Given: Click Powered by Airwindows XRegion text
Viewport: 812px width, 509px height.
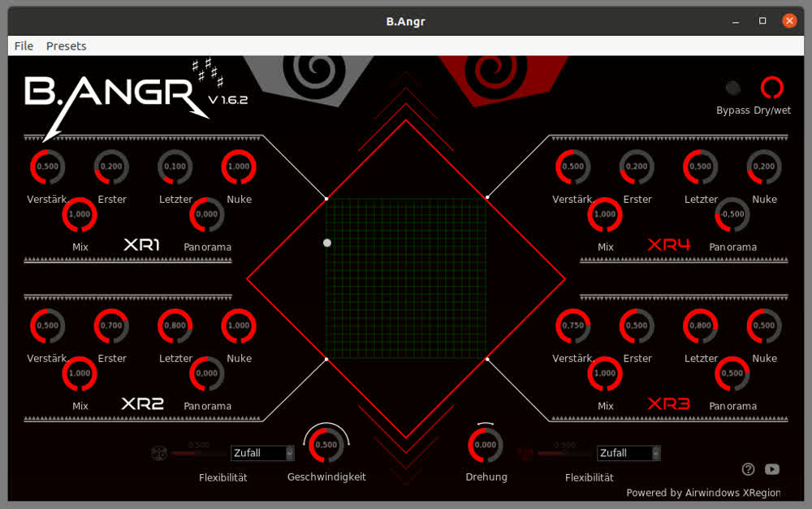Looking at the screenshot, I should click(x=703, y=493).
